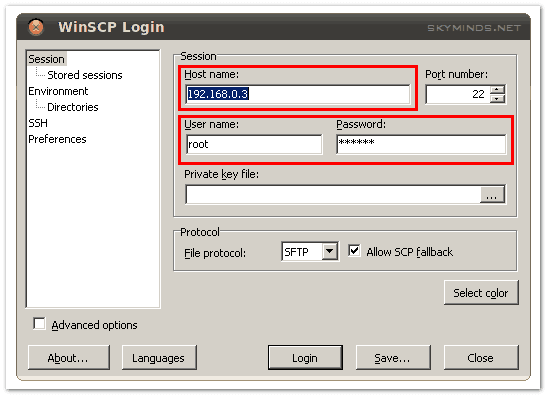Select Environment in the tree
Viewport: 546px width, 395px height.
point(58,91)
